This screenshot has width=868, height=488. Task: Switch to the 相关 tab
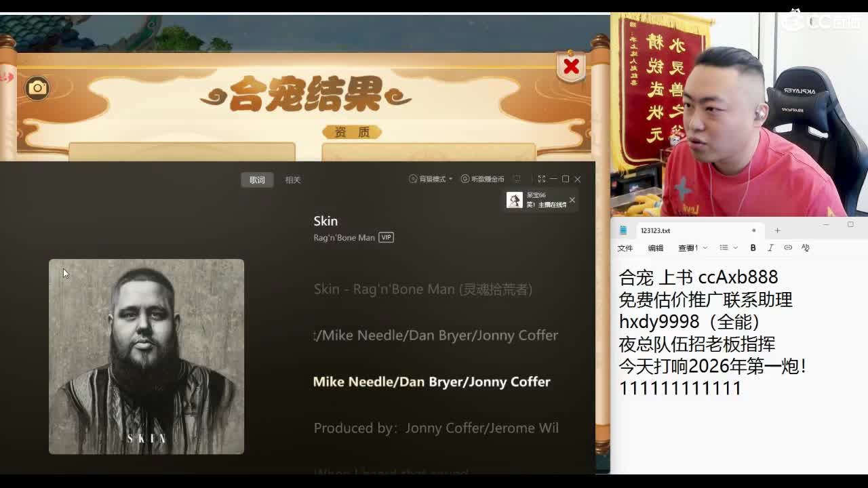coord(292,180)
